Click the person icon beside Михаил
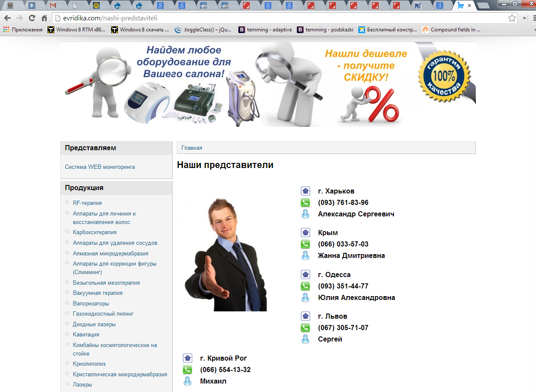Image resolution: width=536 pixels, height=392 pixels. pos(187,381)
